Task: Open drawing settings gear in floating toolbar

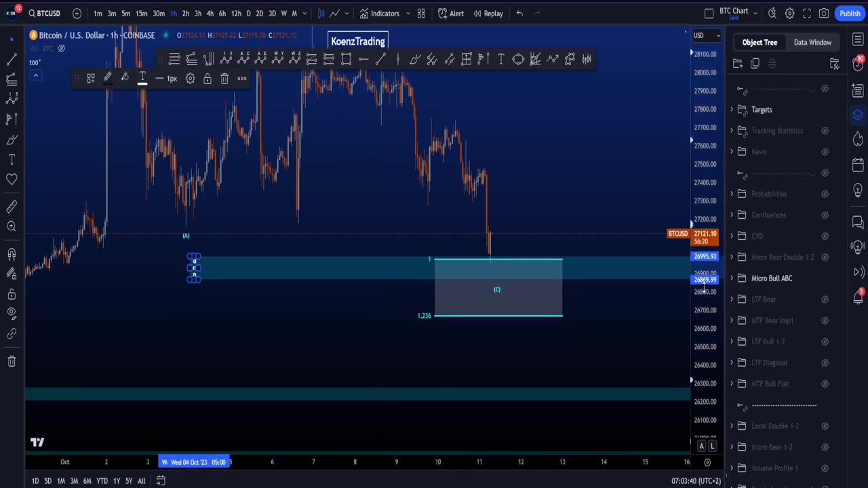Action: [190, 79]
